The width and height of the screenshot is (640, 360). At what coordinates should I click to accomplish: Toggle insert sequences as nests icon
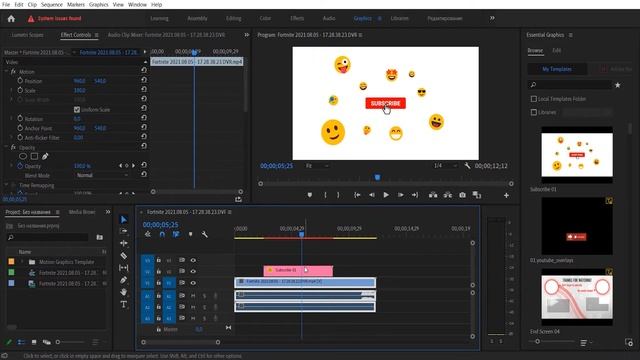[148, 234]
